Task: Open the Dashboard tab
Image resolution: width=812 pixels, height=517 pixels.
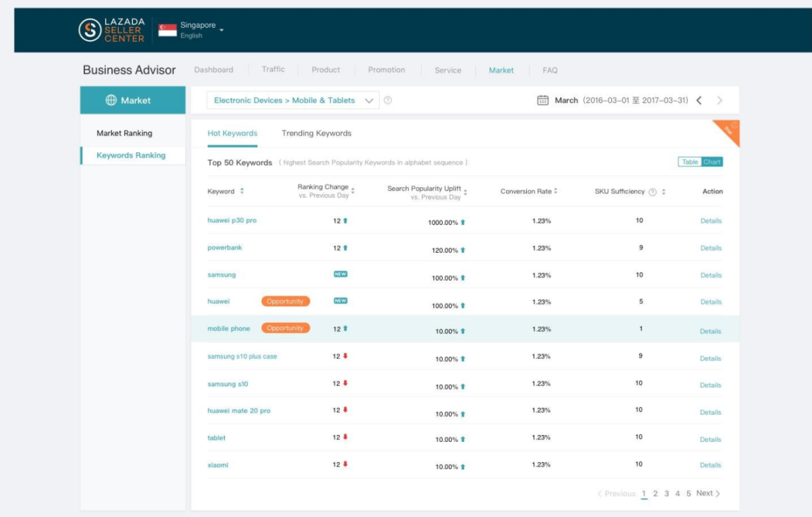Action: pyautogui.click(x=214, y=70)
